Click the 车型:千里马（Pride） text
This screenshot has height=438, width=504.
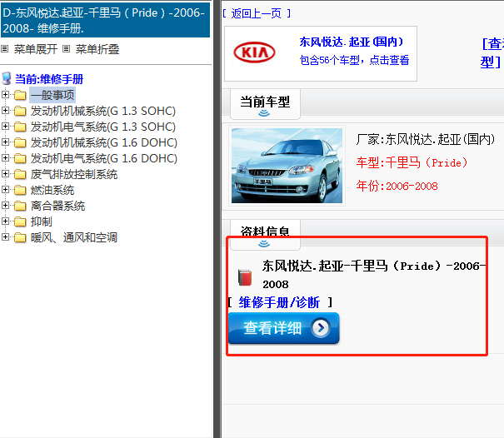pos(412,162)
